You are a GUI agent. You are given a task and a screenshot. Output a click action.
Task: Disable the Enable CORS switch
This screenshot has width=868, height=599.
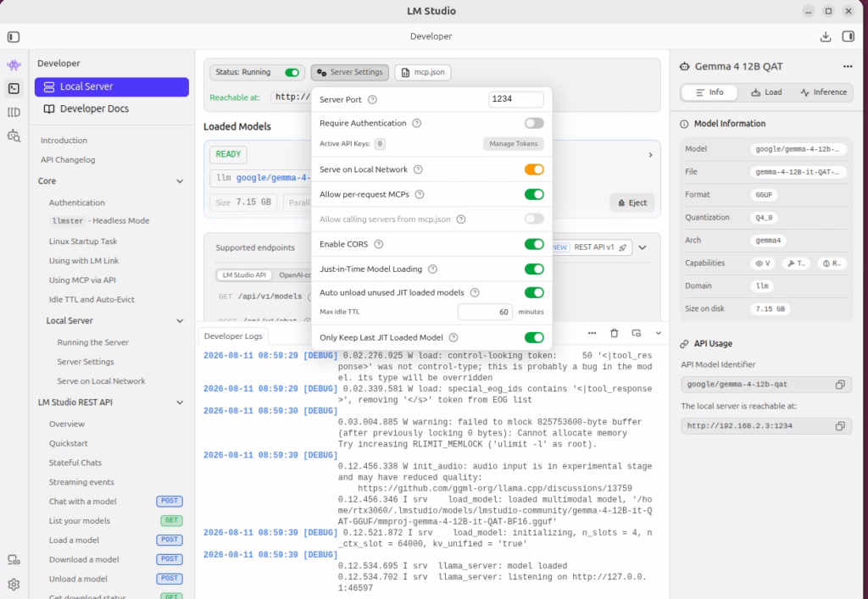click(534, 245)
